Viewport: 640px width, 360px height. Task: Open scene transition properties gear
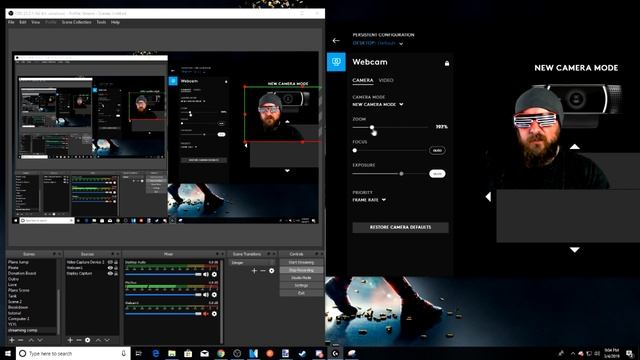(271, 271)
